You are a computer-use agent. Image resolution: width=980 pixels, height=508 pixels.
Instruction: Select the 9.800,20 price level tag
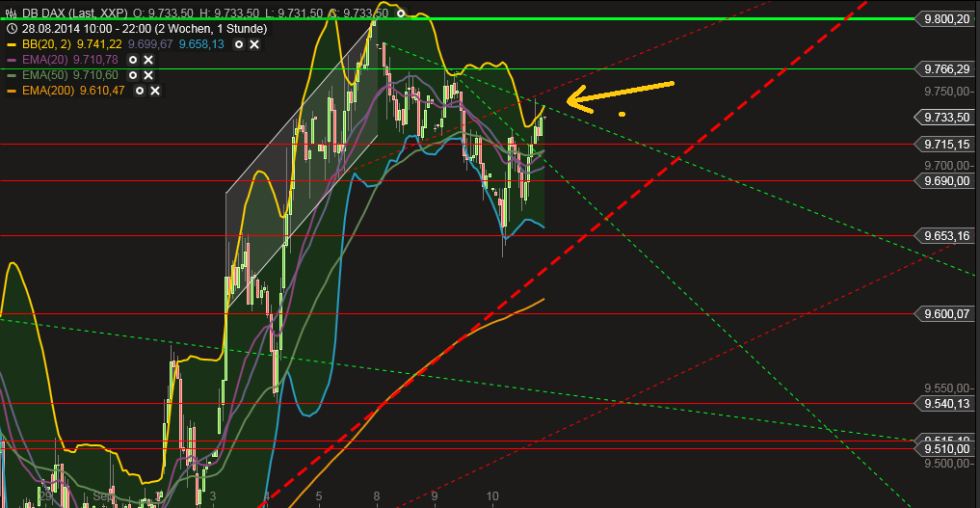point(946,18)
